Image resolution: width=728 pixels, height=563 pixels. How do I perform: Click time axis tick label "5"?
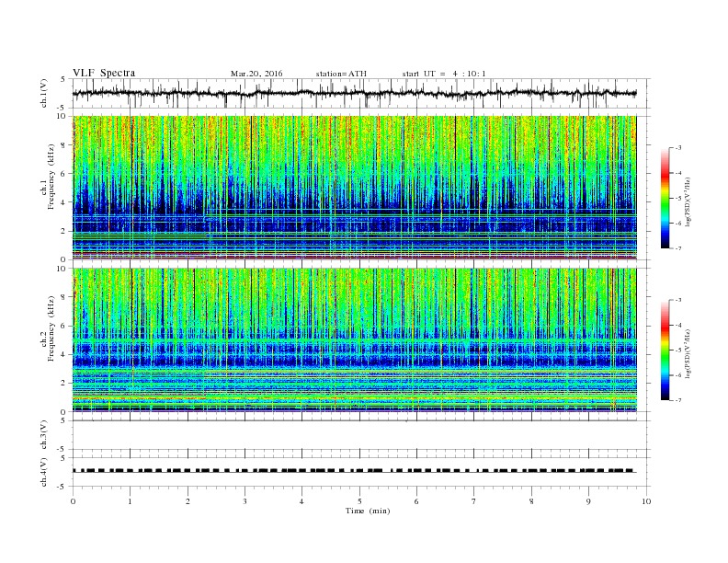(359, 501)
